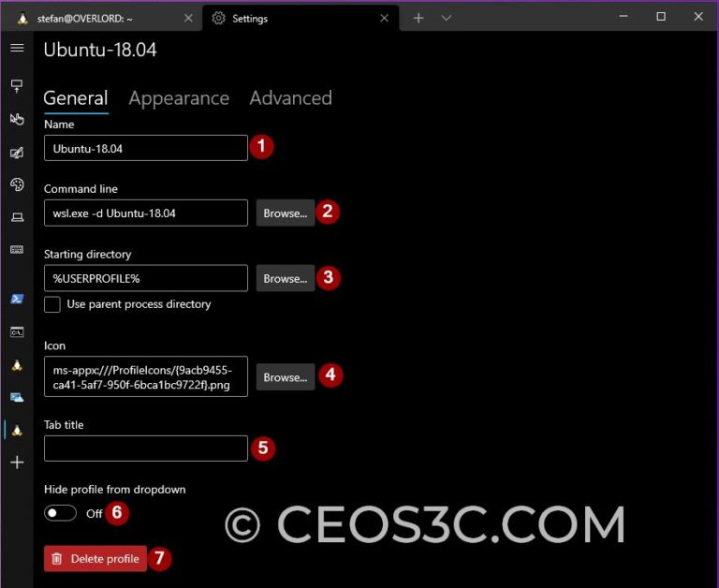The width and height of the screenshot is (719, 588).
Task: Open Color schemes palette icon
Action: pyautogui.click(x=17, y=184)
